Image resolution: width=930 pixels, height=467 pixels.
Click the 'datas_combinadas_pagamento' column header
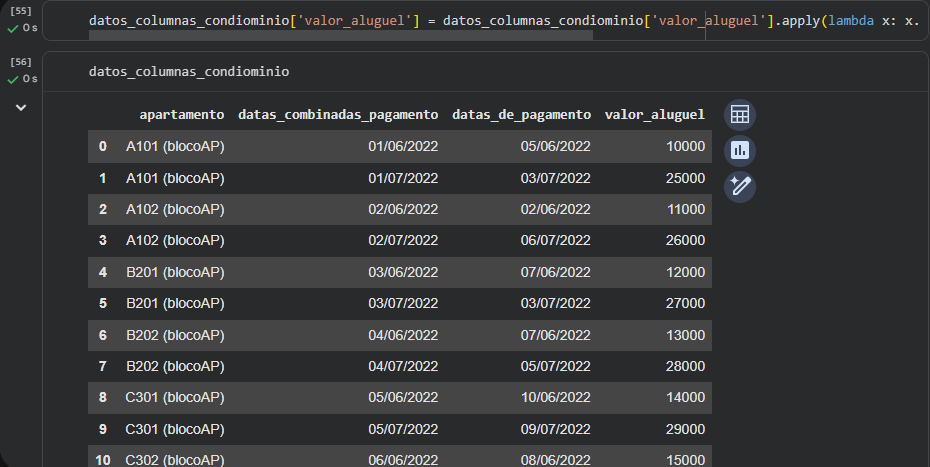click(338, 115)
